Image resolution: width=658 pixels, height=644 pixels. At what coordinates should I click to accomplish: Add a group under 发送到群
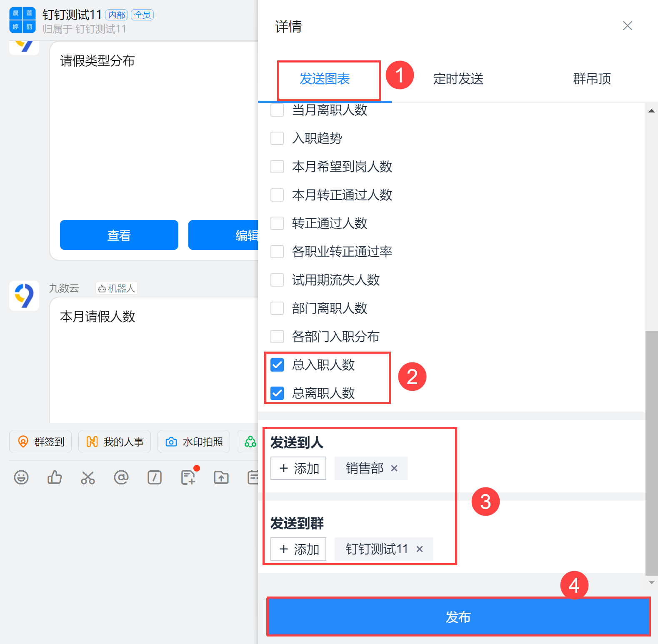(298, 549)
